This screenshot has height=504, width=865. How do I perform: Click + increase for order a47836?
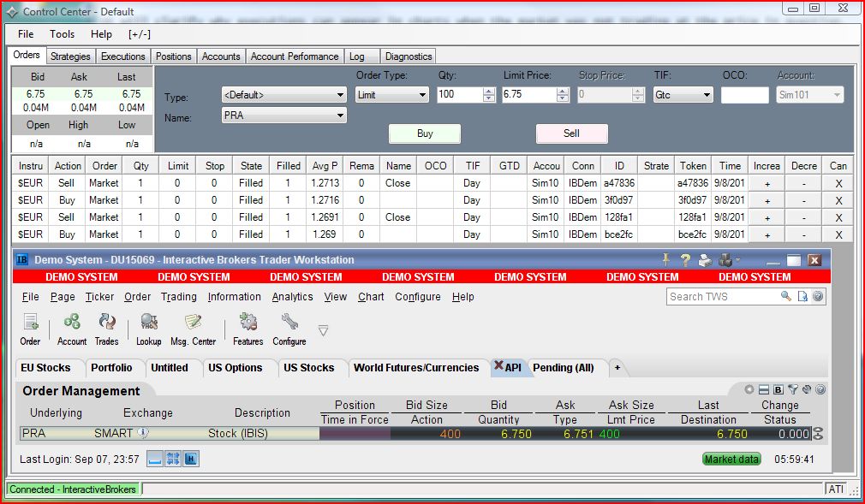pyautogui.click(x=767, y=184)
